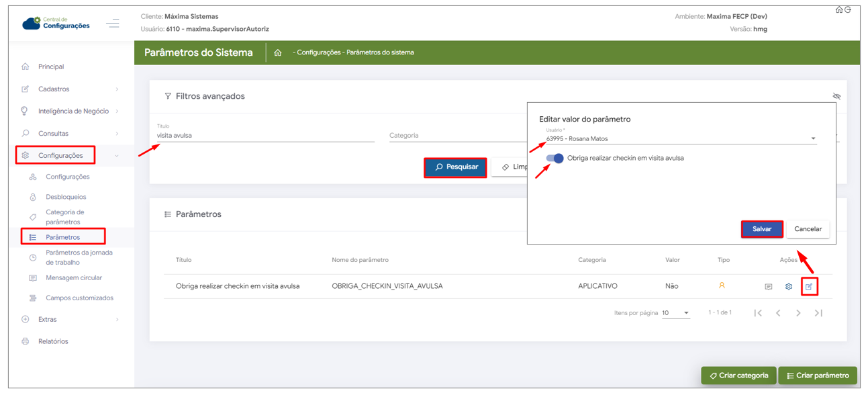Click the Salvar button
This screenshot has width=868, height=395.
click(x=762, y=229)
